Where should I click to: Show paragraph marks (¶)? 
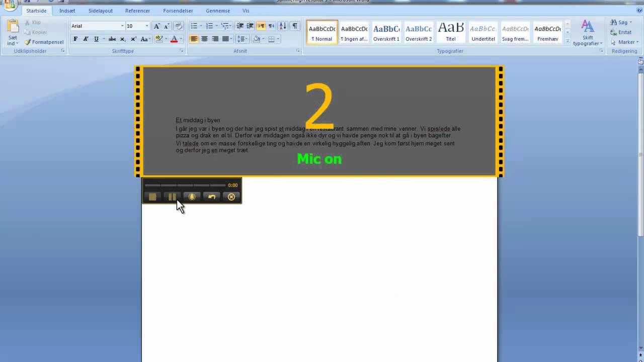[295, 26]
